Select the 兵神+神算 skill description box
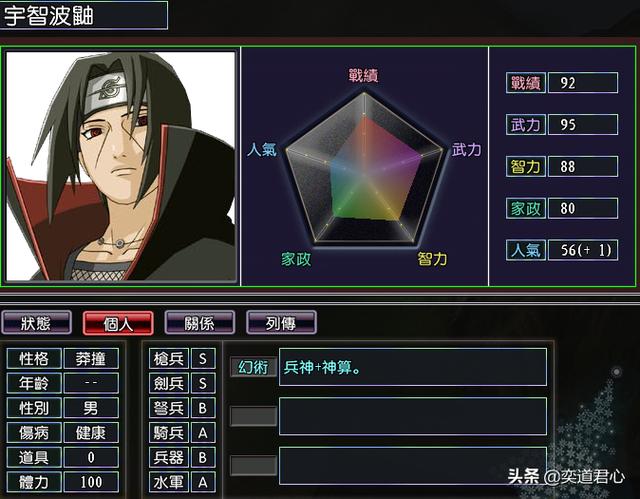This screenshot has width=640, height=499. click(413, 367)
